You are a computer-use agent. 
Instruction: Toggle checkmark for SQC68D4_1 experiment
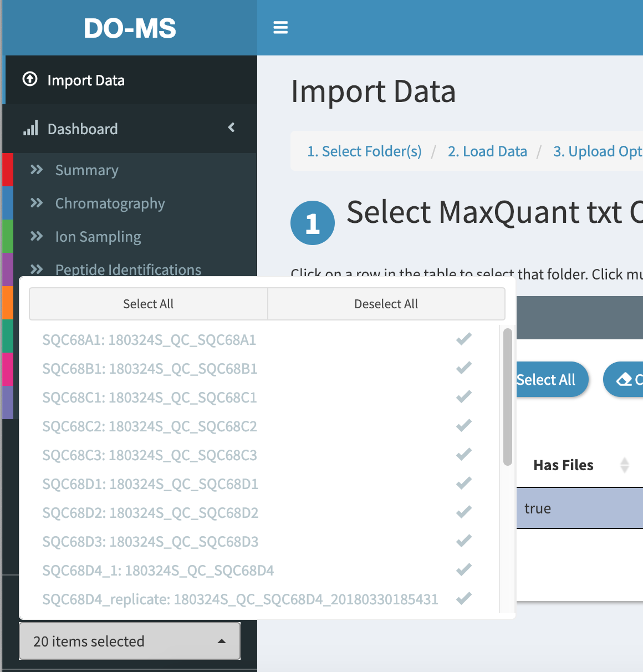[464, 569]
